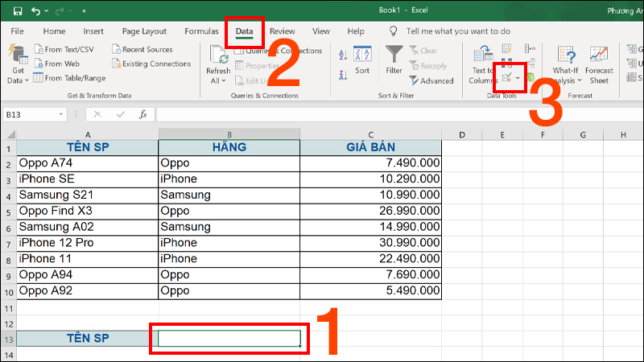Open the Page Layout tab
644x362 pixels.
pos(143,31)
